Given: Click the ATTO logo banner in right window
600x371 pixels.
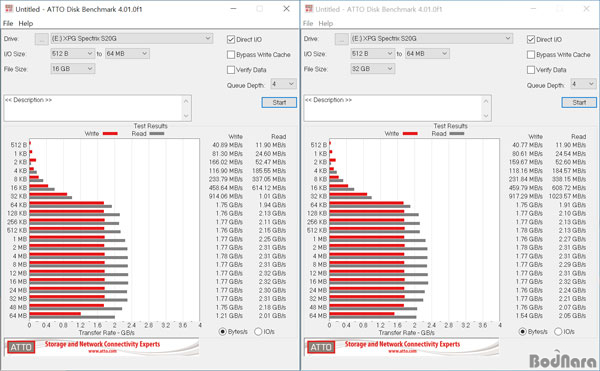Looking at the screenshot, I should coord(401,347).
